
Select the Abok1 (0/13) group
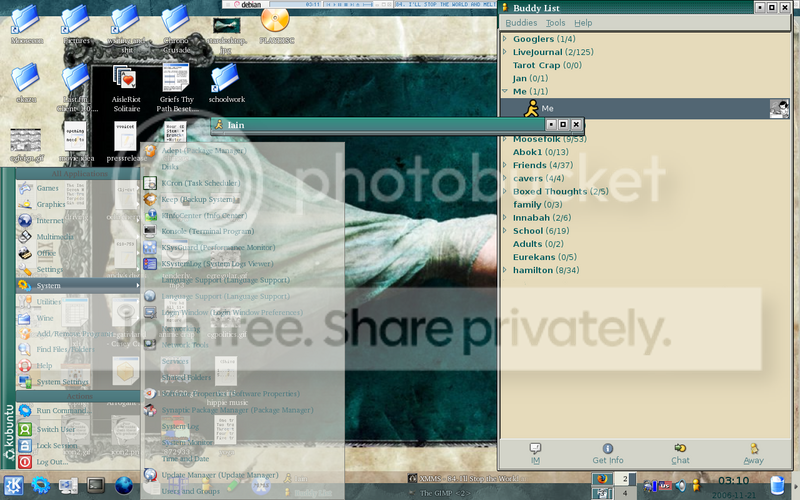pyautogui.click(x=540, y=152)
